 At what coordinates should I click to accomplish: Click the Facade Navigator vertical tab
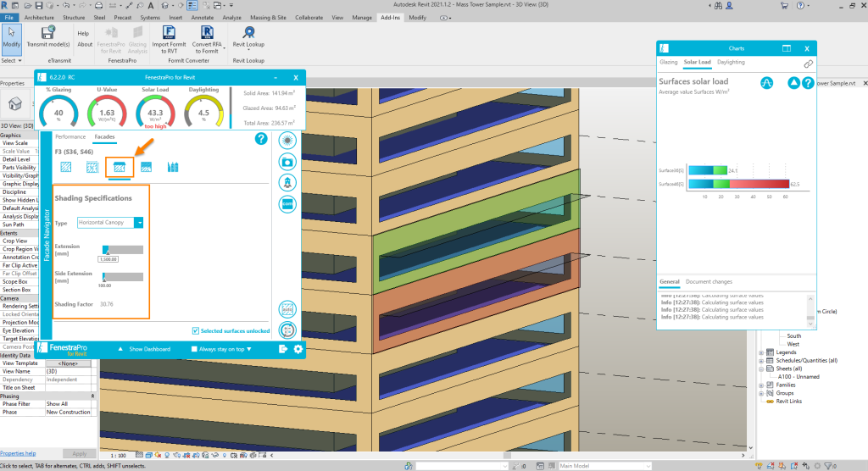[47, 235]
